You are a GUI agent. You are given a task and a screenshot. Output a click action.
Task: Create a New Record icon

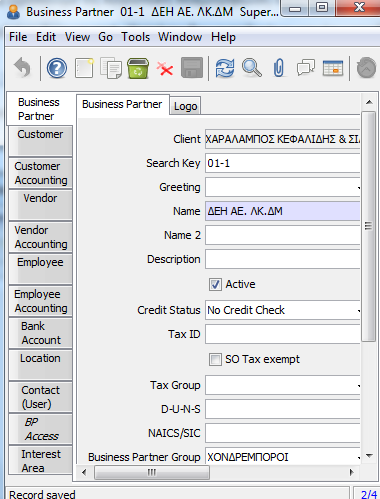[84, 68]
